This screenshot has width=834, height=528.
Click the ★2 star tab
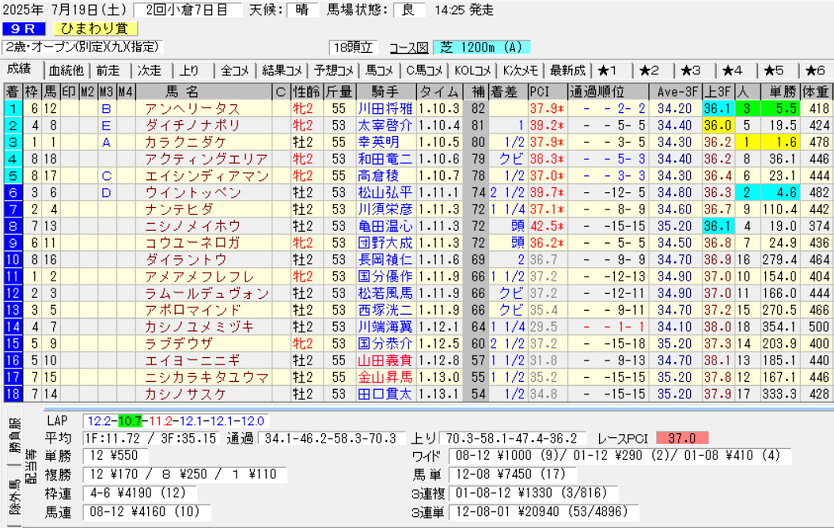pos(649,70)
